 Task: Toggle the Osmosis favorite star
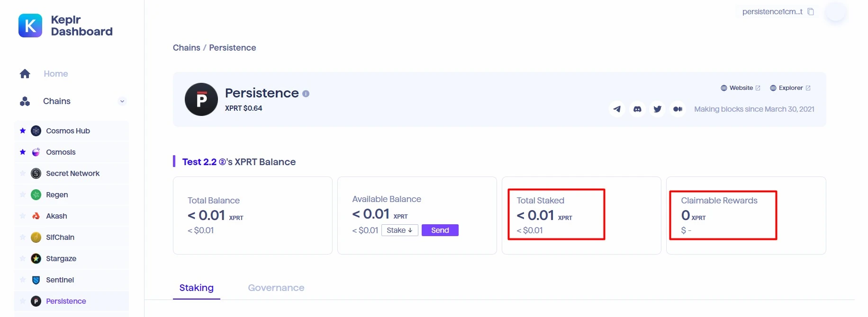(23, 152)
